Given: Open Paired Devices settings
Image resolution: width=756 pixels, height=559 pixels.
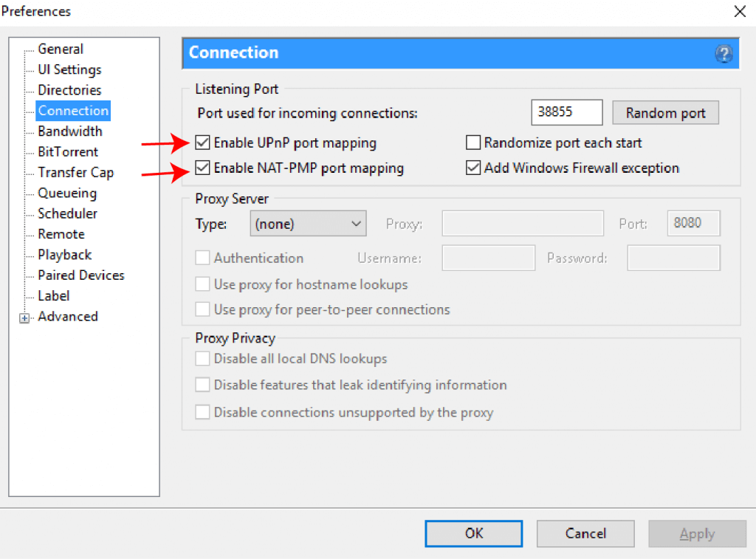Looking at the screenshot, I should pyautogui.click(x=81, y=275).
